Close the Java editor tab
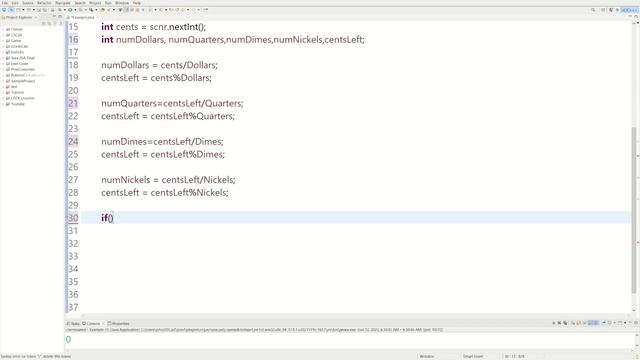Screen dimensions: 640x360 pos(98,18)
